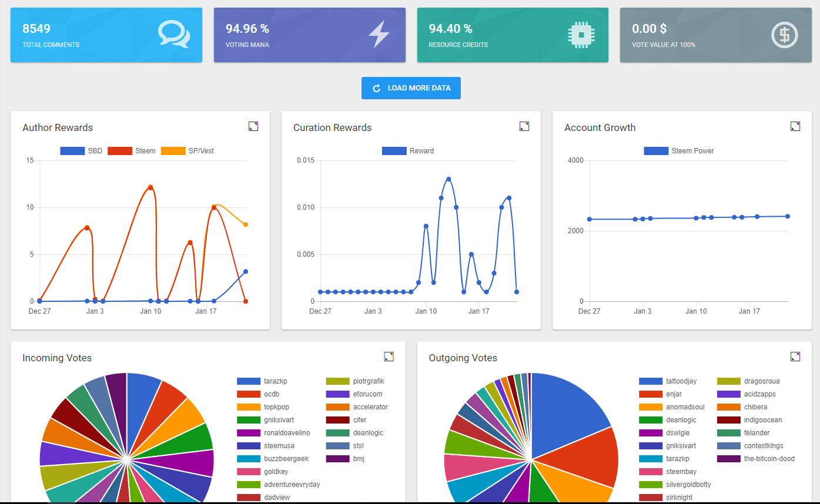Screen dimensions: 820x504
Task: Click the Load More Data button
Action: pos(411,88)
